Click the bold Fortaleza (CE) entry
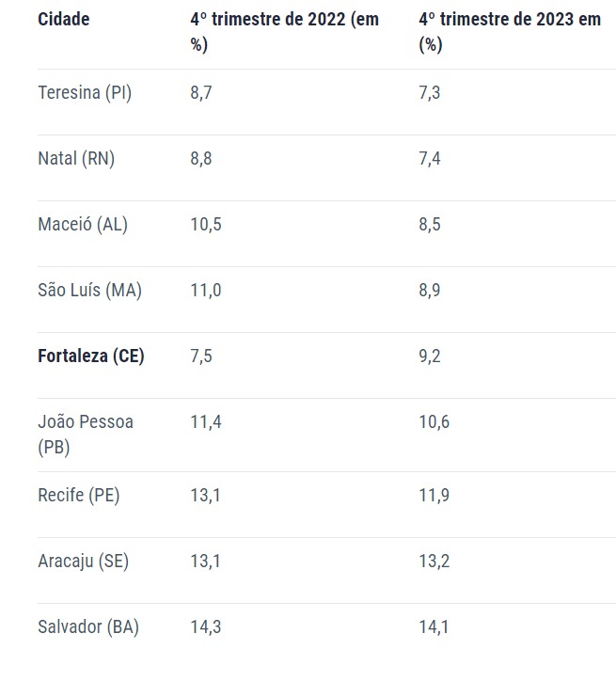 (x=91, y=356)
